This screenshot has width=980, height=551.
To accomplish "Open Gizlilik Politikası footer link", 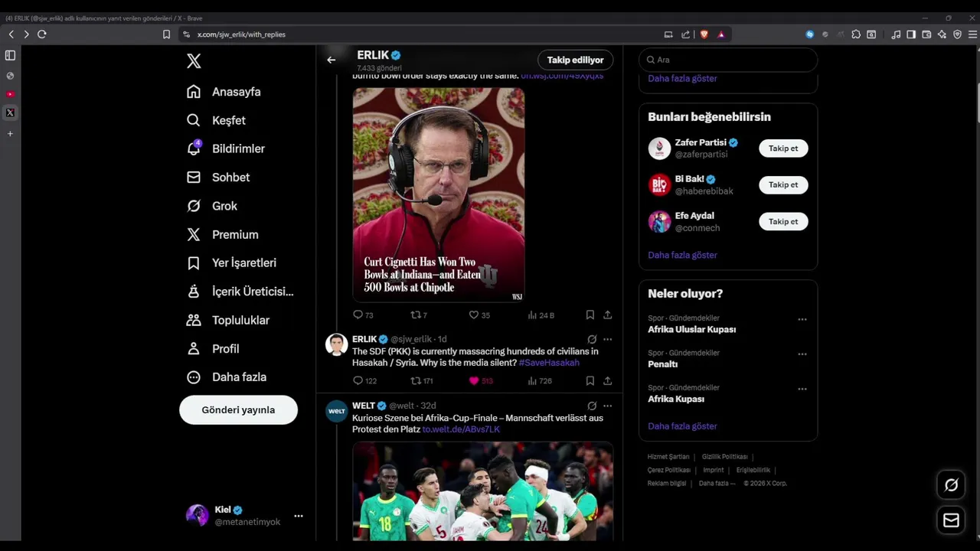I will click(x=724, y=457).
